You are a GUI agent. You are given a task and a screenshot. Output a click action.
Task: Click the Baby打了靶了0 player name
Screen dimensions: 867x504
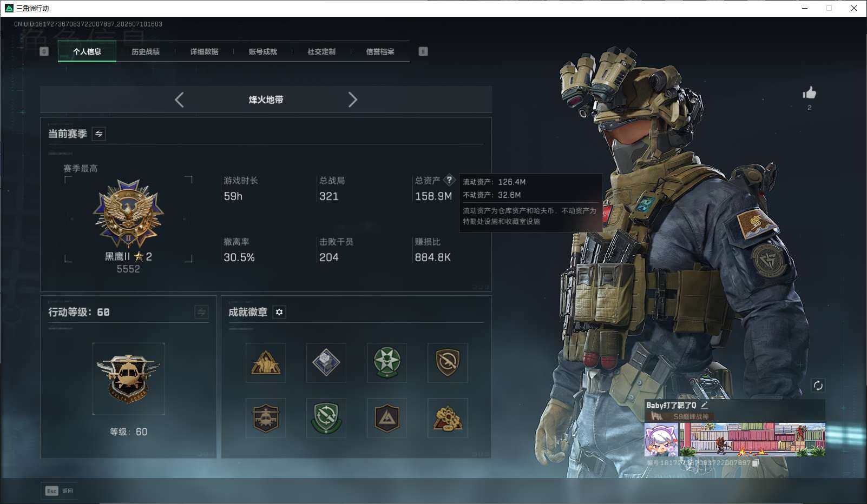[x=671, y=405]
